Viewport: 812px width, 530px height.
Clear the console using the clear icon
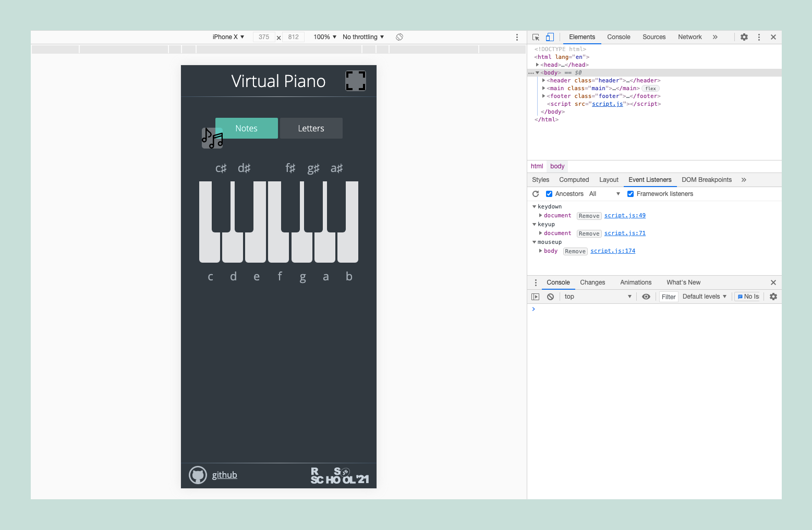pyautogui.click(x=550, y=296)
